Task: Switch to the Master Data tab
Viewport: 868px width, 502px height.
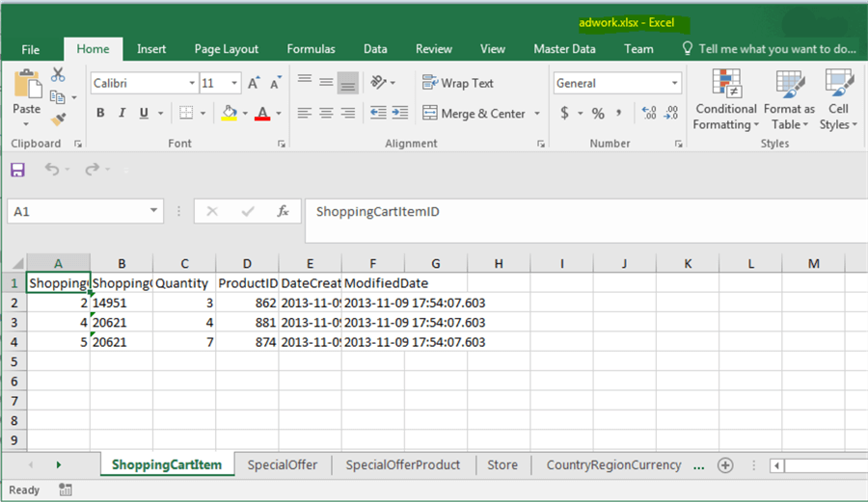Action: (564, 49)
